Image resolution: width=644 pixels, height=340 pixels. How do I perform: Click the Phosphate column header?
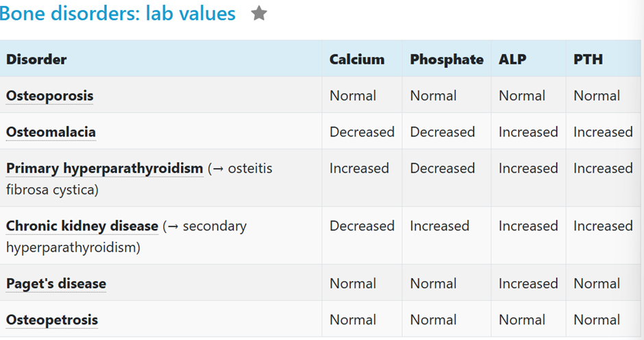click(447, 60)
